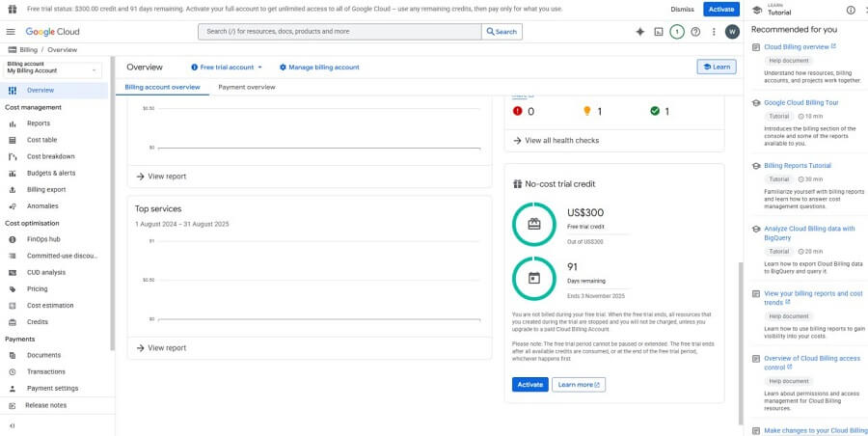868x436 pixels.
Task: Click the main page vertical scrollbar
Action: 742,343
